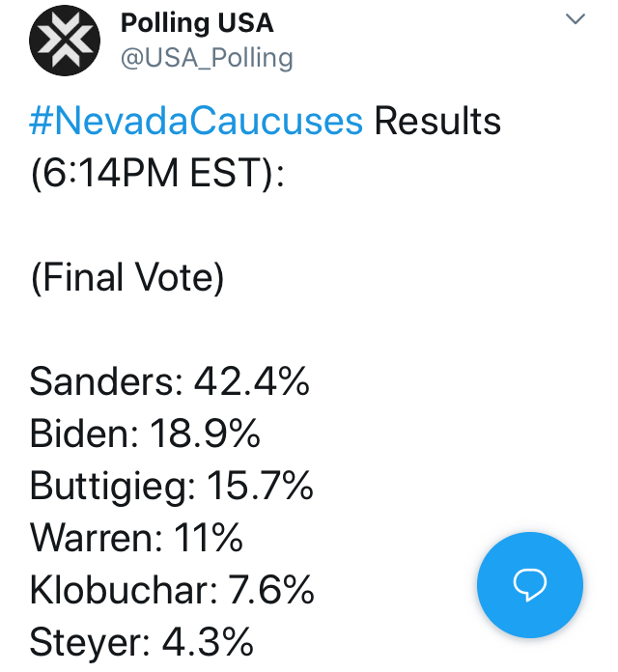Screen dimensions: 618x672
Task: Tap the blue reply speech-bubble button
Action: [x=530, y=584]
